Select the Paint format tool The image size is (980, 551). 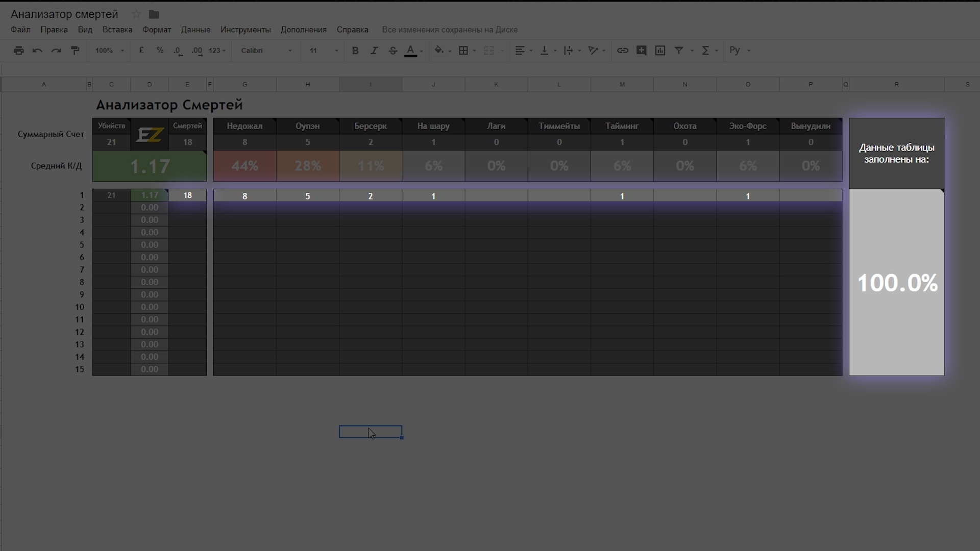click(75, 51)
